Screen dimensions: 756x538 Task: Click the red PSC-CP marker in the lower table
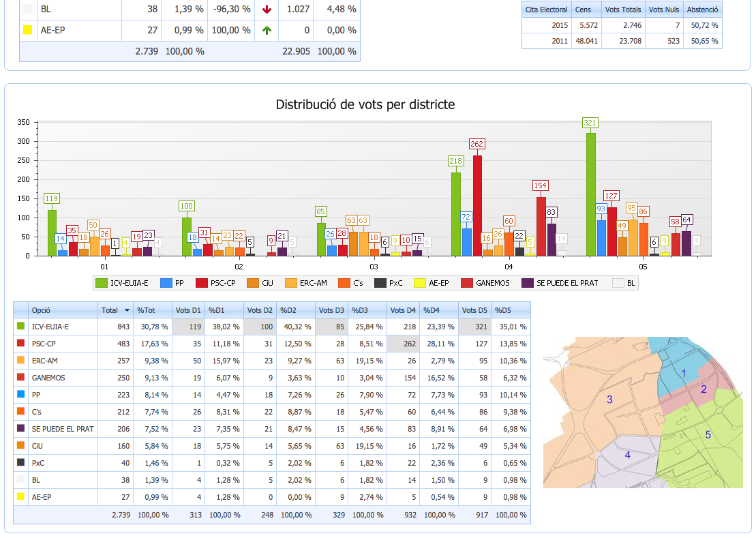(20, 344)
